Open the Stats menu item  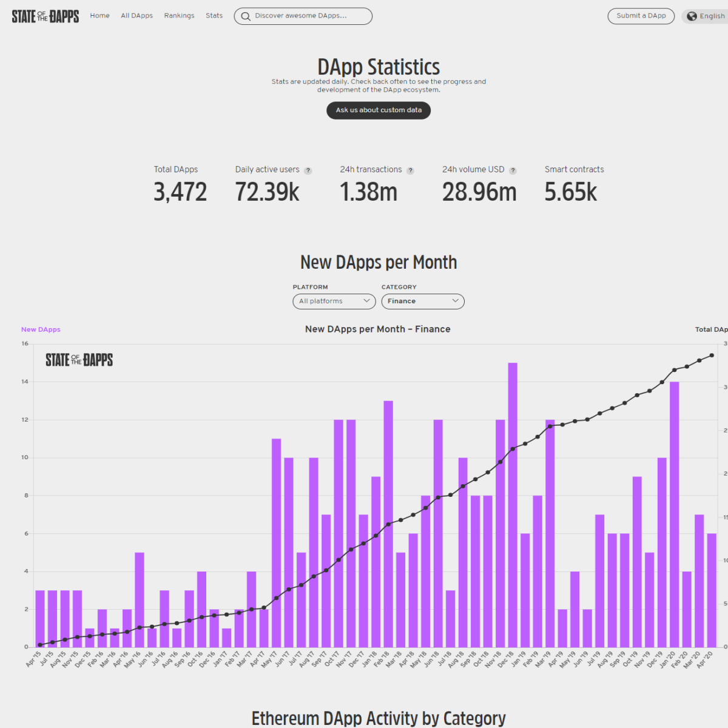point(214,16)
